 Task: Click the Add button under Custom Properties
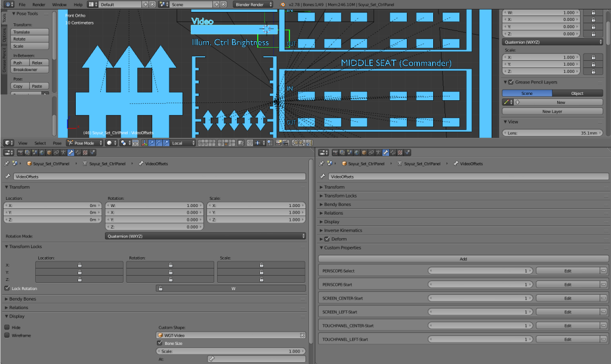point(462,258)
